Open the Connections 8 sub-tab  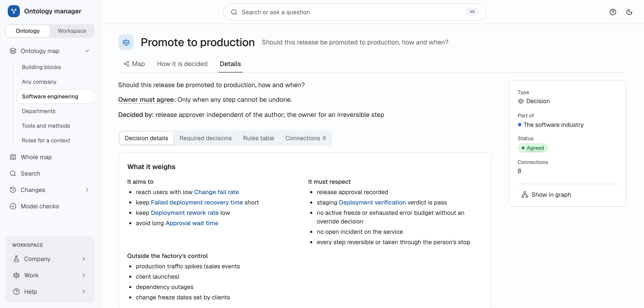(x=306, y=138)
